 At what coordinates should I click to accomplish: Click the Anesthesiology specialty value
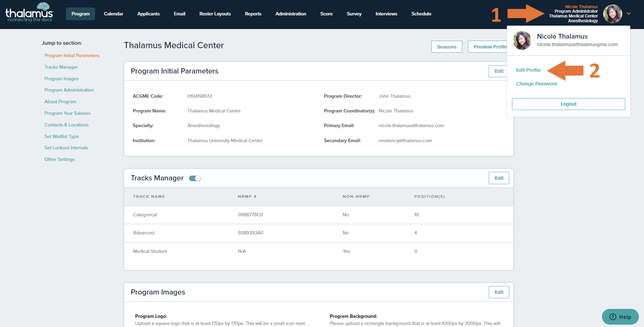tap(203, 125)
